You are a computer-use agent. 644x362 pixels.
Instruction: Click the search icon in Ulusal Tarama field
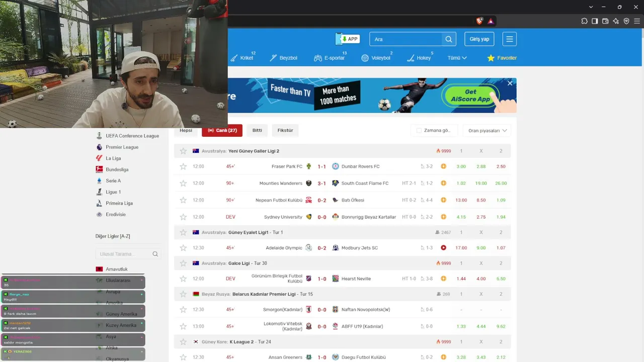(155, 254)
